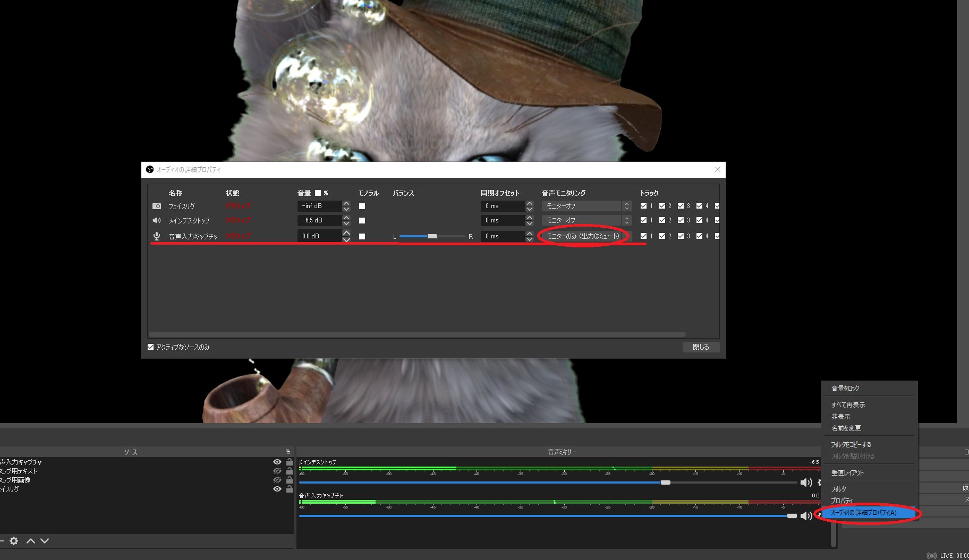Increase volume stepper for 音声入力キャプチャ
969x560 pixels.
point(346,233)
